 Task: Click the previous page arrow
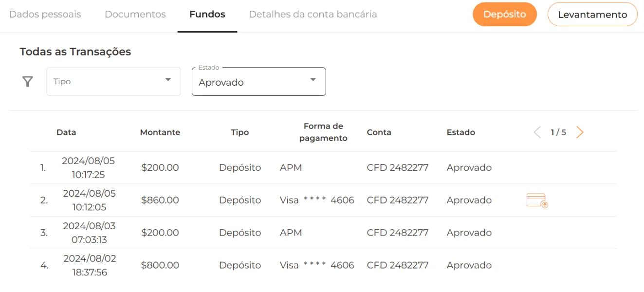(x=537, y=132)
